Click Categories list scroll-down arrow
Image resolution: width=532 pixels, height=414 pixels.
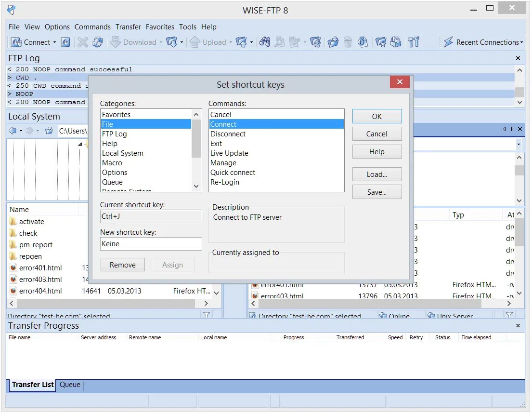pyautogui.click(x=196, y=186)
